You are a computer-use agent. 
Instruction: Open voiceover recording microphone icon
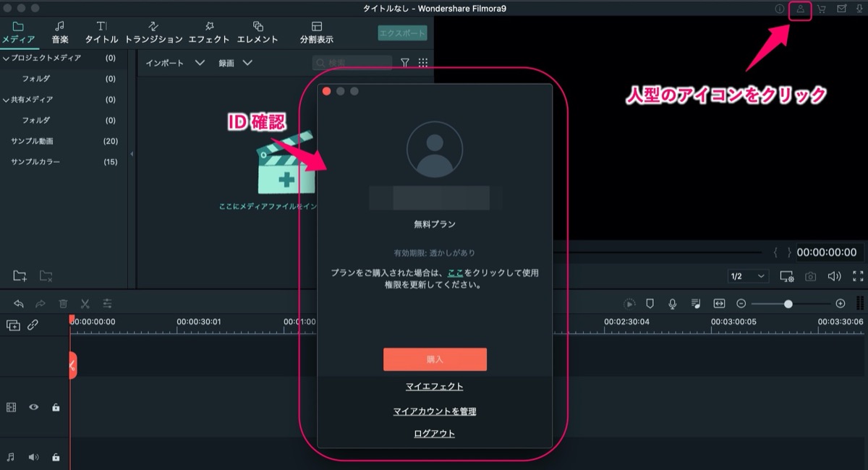pos(673,304)
